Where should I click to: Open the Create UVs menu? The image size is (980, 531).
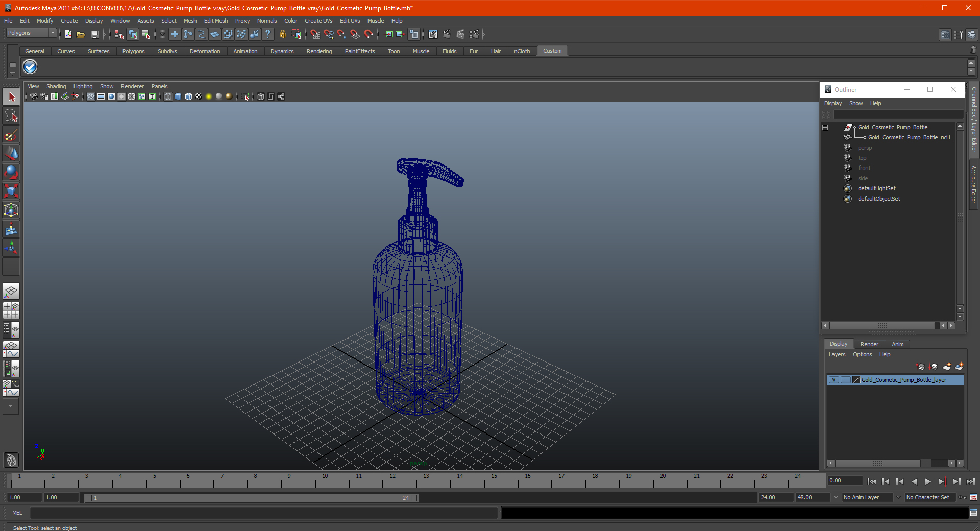318,21
